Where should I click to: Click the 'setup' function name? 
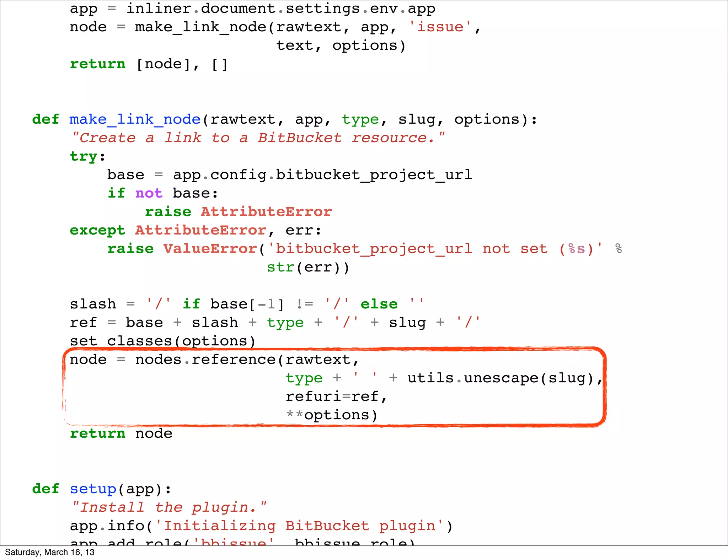click(93, 490)
